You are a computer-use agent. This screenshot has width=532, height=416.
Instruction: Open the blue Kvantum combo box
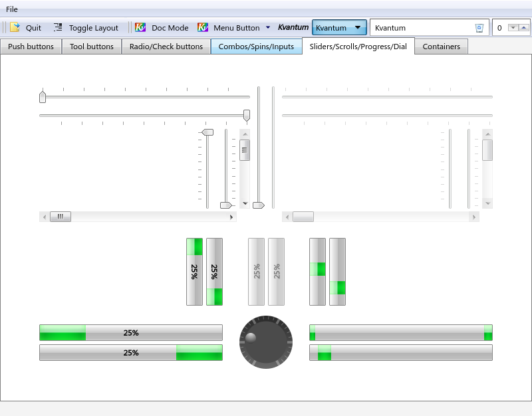[339, 27]
